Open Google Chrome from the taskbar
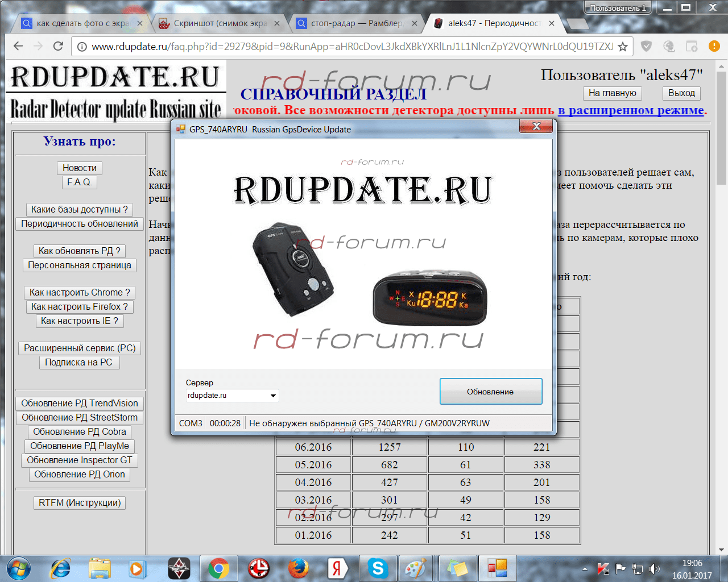This screenshot has width=728, height=582. click(218, 568)
